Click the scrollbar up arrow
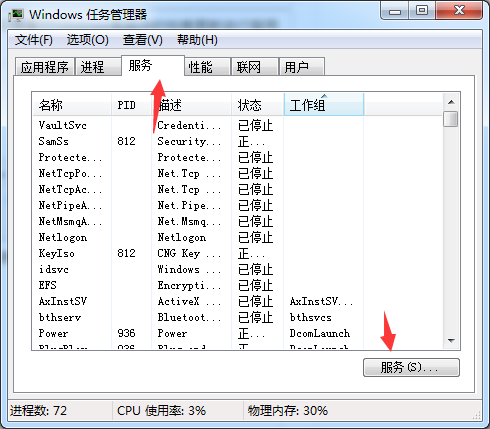 point(451,102)
